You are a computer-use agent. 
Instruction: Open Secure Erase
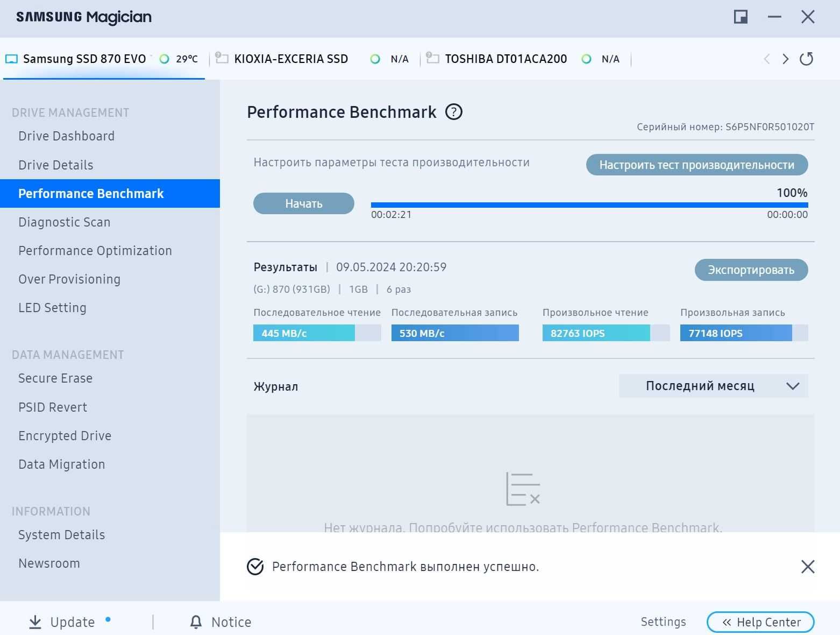pyautogui.click(x=55, y=378)
